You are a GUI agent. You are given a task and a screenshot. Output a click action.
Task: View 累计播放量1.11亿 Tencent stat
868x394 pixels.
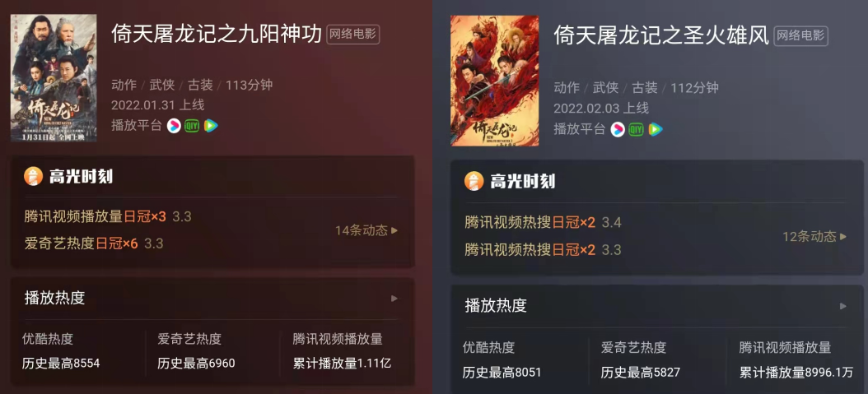tap(342, 363)
